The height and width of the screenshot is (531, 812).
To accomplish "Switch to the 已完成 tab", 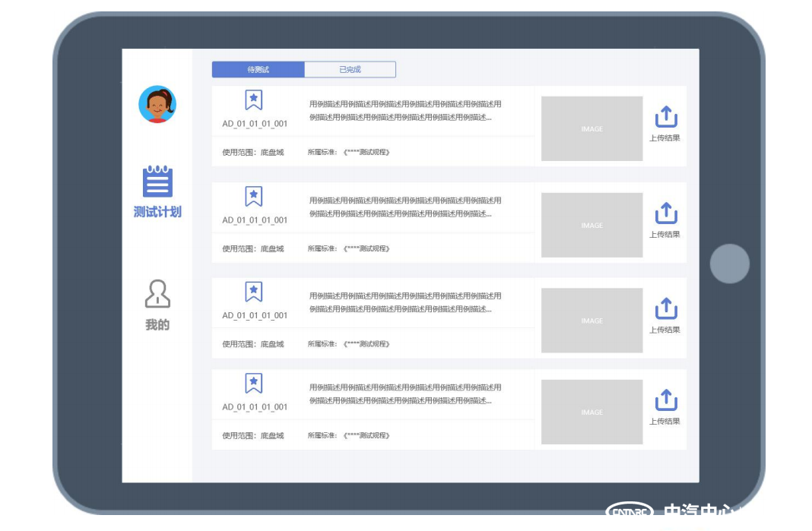I will point(350,70).
